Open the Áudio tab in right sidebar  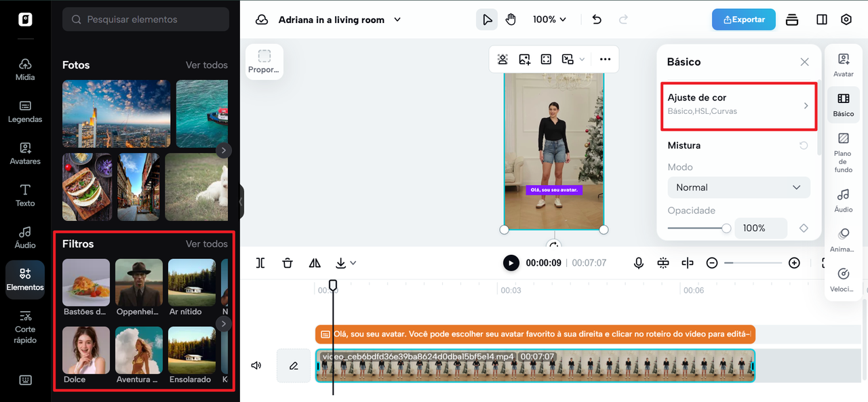coord(844,201)
